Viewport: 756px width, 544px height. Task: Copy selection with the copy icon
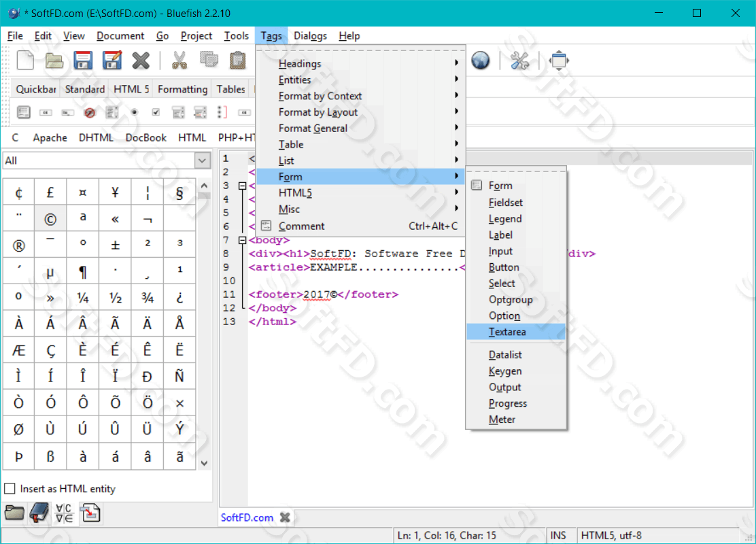(209, 60)
